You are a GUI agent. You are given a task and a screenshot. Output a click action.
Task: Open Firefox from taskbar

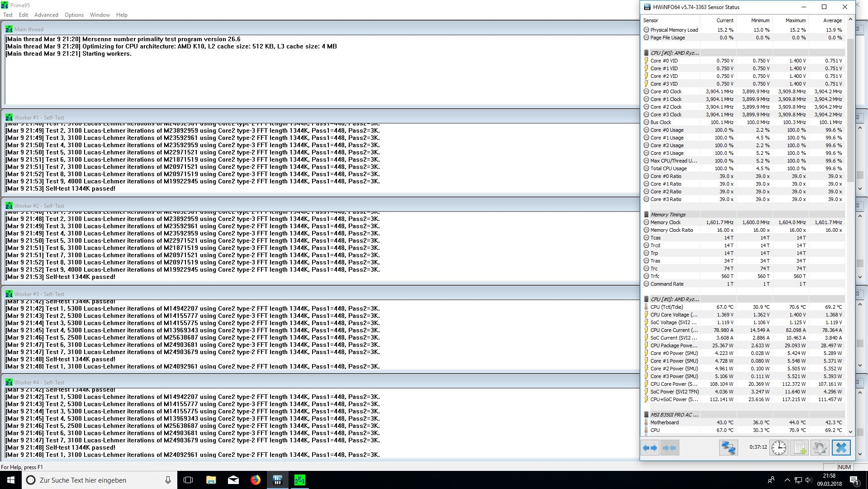pyautogui.click(x=256, y=480)
